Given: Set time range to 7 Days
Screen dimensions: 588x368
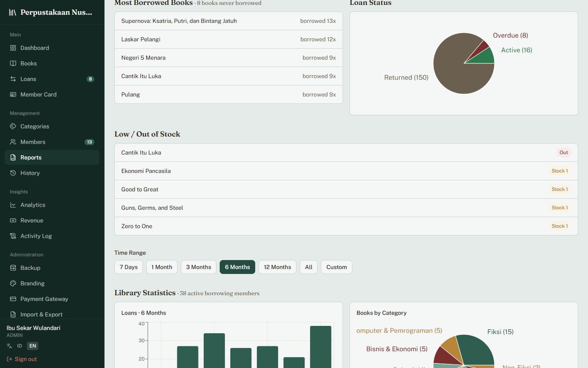Looking at the screenshot, I should [x=129, y=267].
